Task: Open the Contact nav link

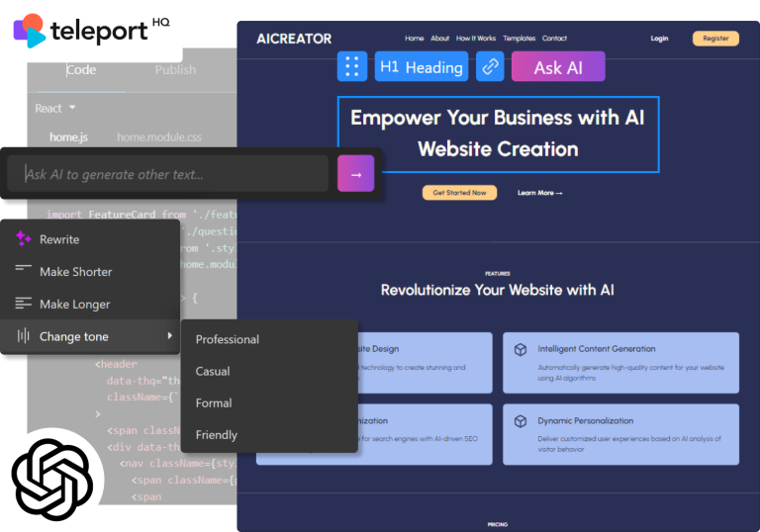Action: 554,39
